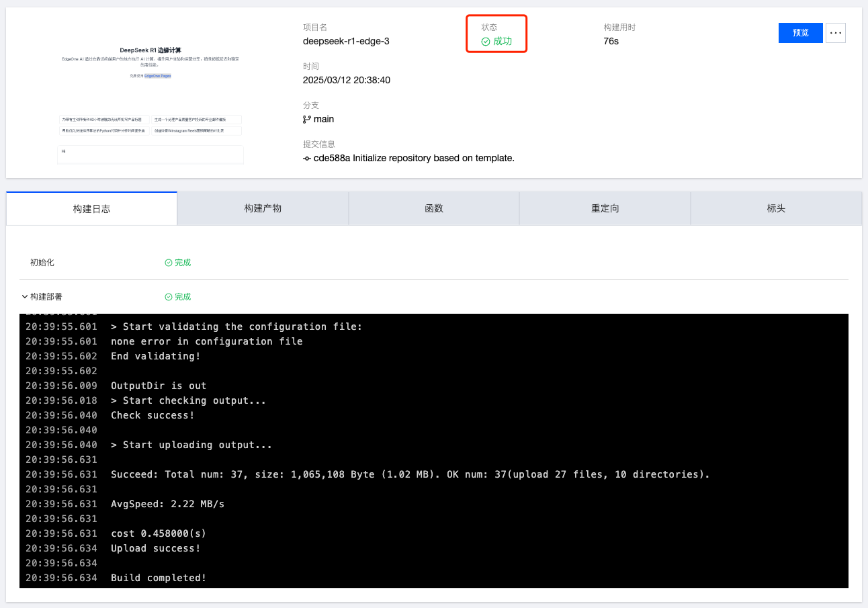The image size is (868, 608).
Task: Click the blue 预览 button
Action: pyautogui.click(x=800, y=33)
